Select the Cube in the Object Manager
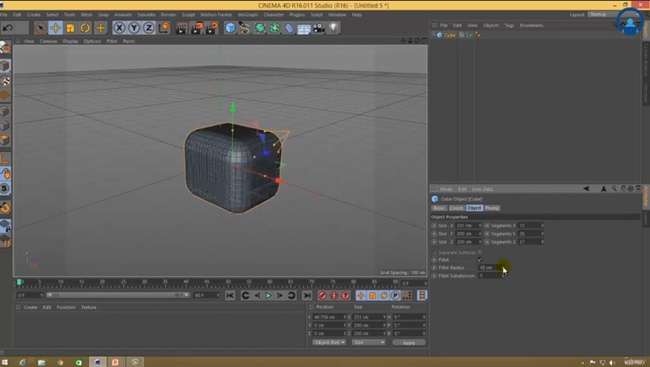The image size is (650, 367). 450,35
